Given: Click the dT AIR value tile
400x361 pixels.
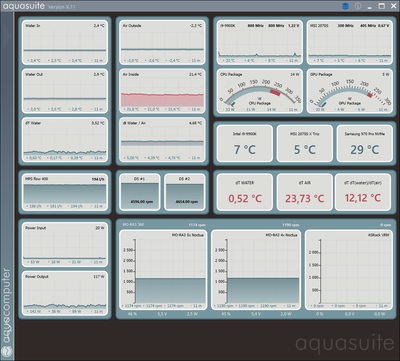Looking at the screenshot, I should click(305, 192).
